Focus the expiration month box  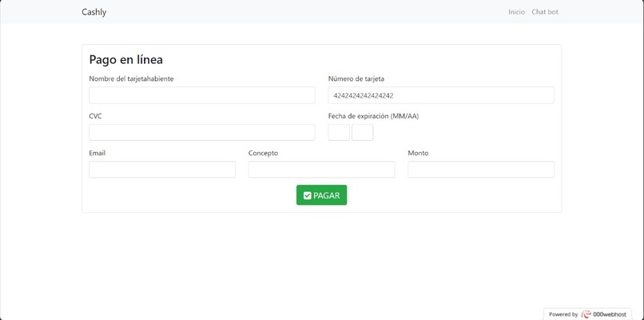click(339, 133)
